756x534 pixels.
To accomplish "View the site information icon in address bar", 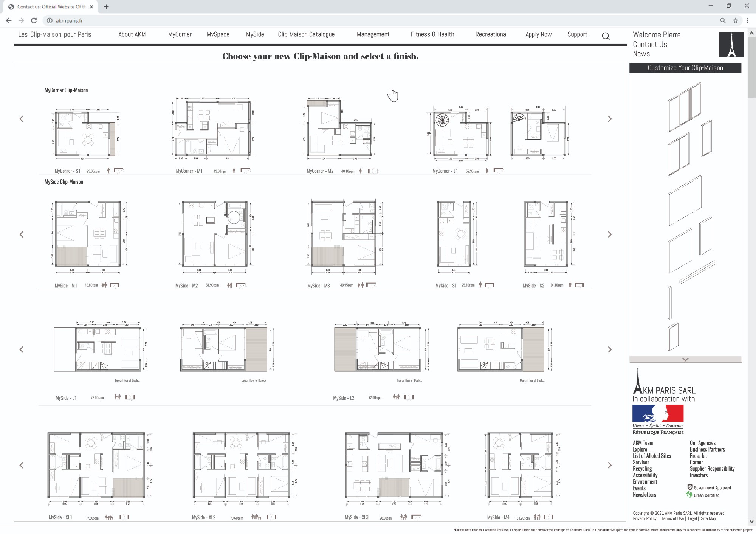I will pos(50,21).
